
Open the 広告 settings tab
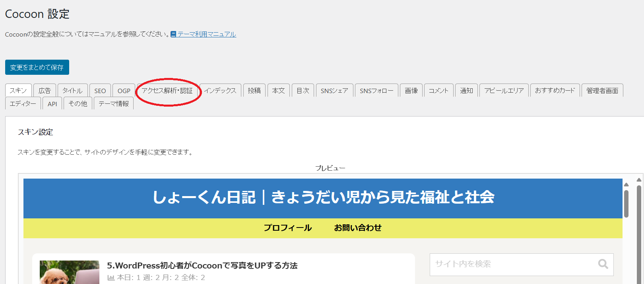[x=45, y=91]
